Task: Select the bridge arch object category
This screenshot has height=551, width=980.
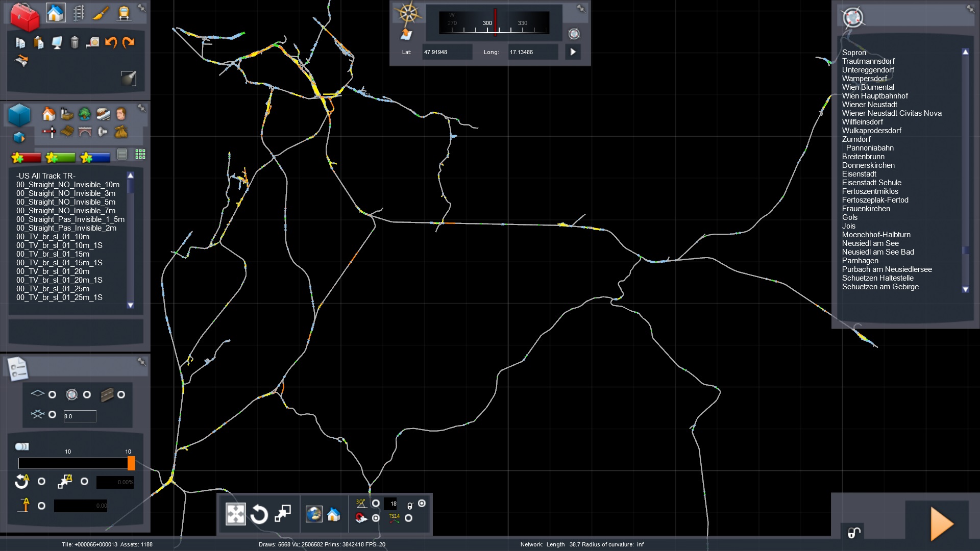Action: pos(85,132)
